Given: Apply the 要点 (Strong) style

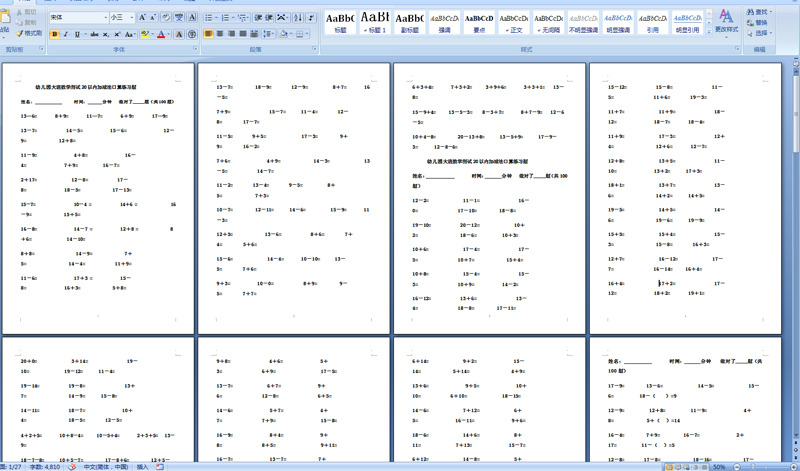Looking at the screenshot, I should (x=479, y=22).
